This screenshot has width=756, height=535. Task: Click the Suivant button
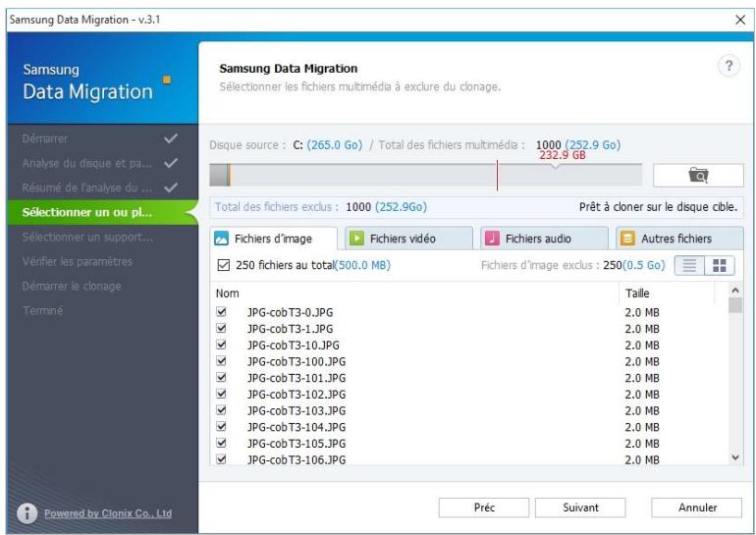tap(580, 508)
